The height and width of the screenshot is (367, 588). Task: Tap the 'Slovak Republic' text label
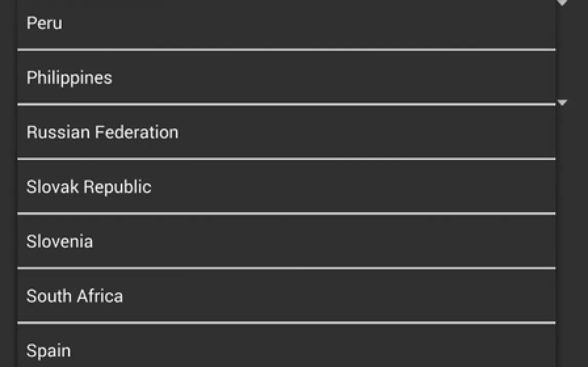pos(89,187)
